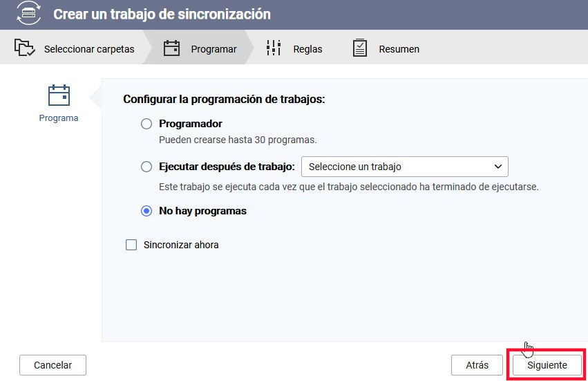Switch to the Reglas step
This screenshot has width=588, height=381.
coord(307,49)
